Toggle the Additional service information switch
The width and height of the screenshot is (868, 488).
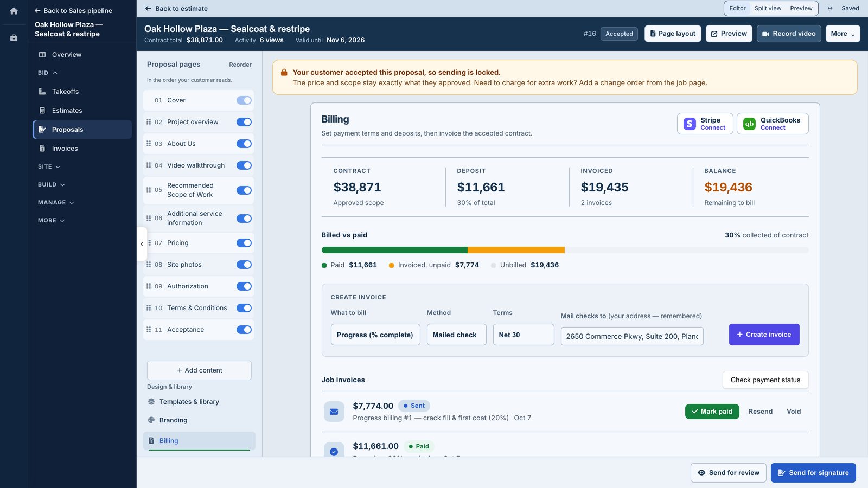pyautogui.click(x=244, y=219)
